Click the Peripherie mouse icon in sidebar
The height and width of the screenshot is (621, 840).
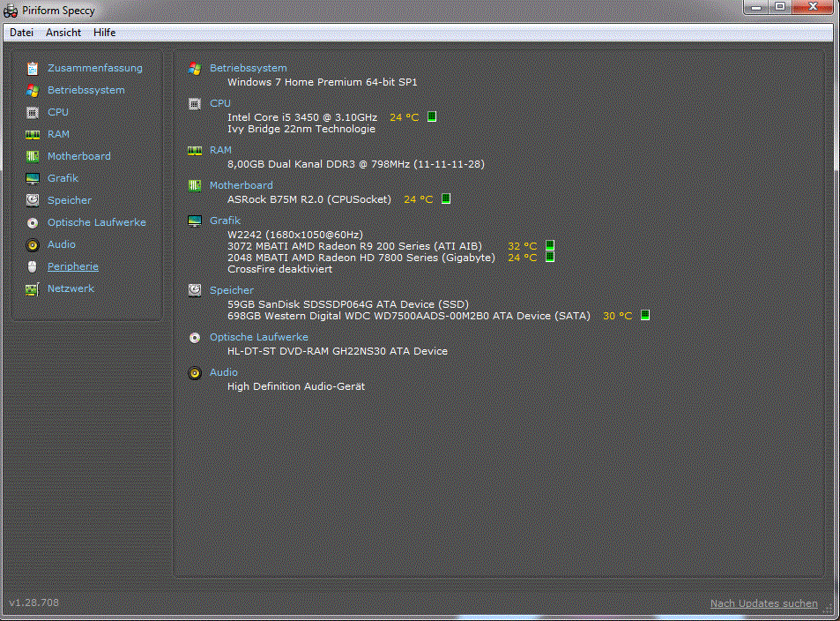click(33, 267)
